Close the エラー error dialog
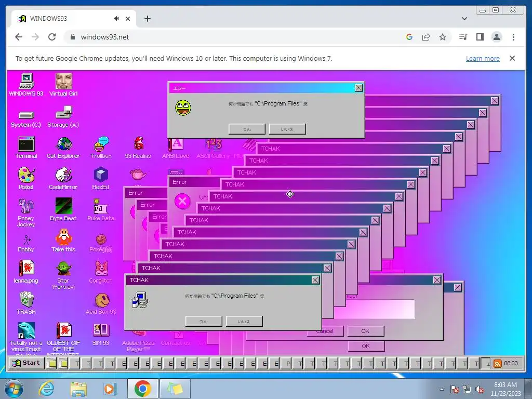Image resolution: width=532 pixels, height=399 pixels. click(x=358, y=88)
